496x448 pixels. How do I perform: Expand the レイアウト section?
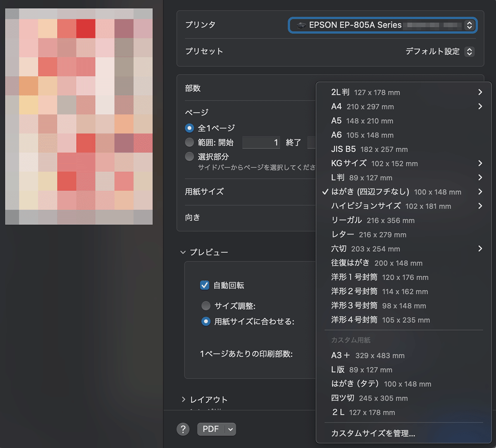point(183,399)
